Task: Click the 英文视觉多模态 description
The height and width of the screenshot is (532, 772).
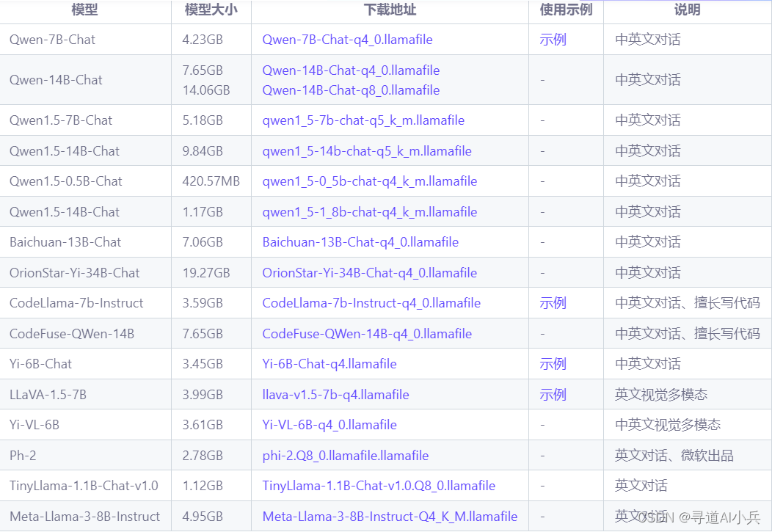Action: 660,395
